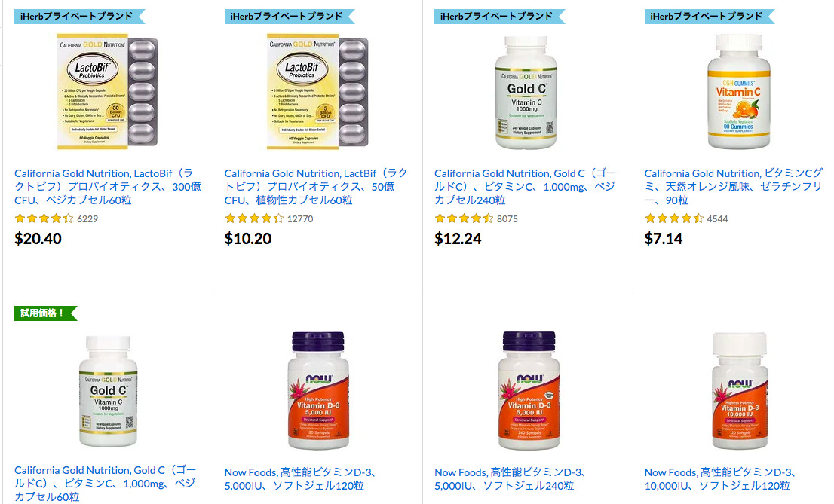Click the 試用価格！ green badge

tap(46, 313)
